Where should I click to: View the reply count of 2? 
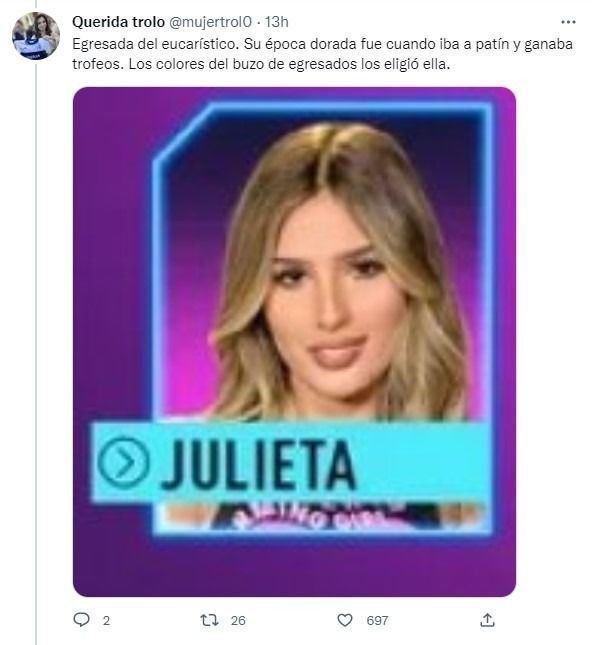click(106, 620)
